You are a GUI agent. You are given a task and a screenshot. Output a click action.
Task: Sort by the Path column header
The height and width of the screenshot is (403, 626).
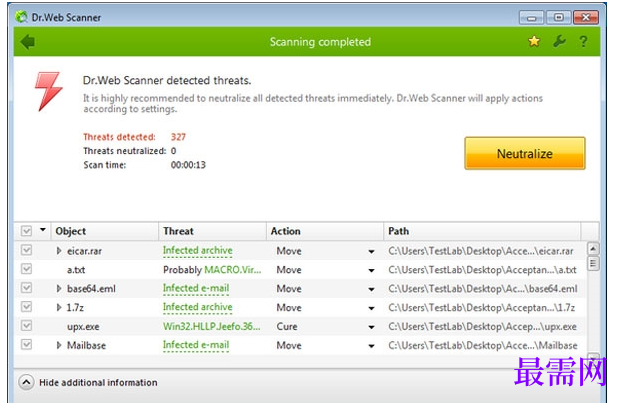point(482,231)
